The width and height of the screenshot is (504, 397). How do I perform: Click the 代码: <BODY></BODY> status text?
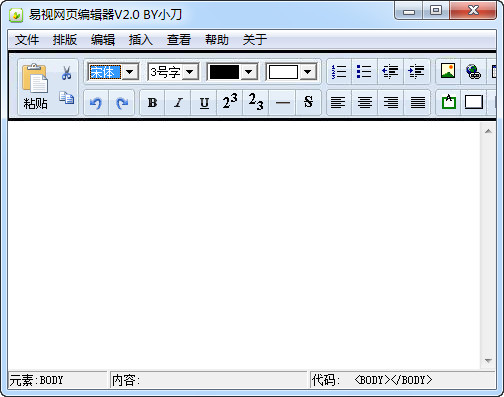click(372, 380)
